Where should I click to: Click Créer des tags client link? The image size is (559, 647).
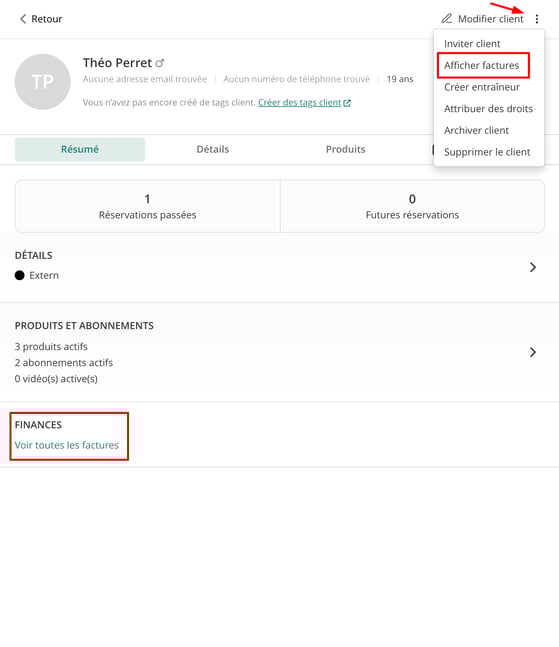tap(300, 102)
